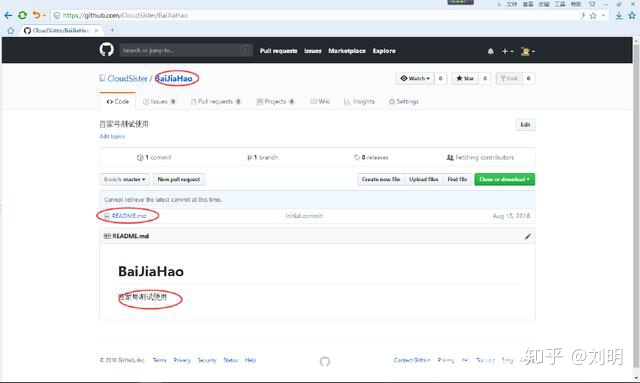Open Fetching contributors link
The width and height of the screenshot is (640, 383).
480,158
